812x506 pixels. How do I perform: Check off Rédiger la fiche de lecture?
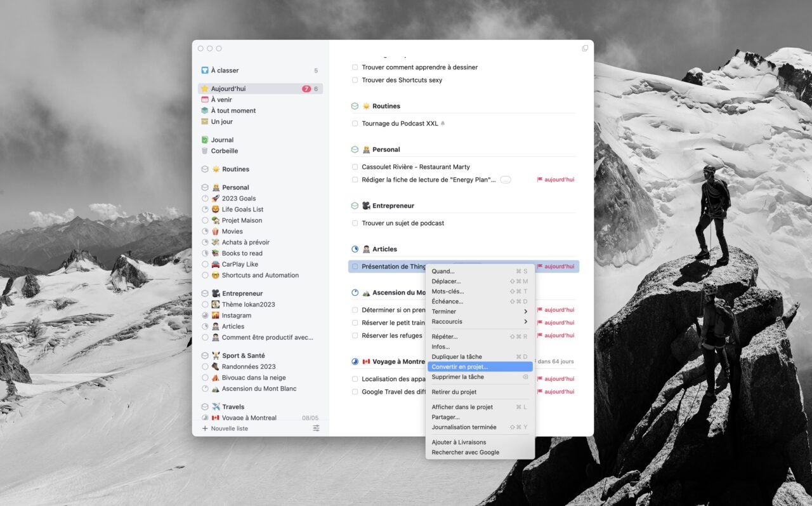(x=355, y=180)
